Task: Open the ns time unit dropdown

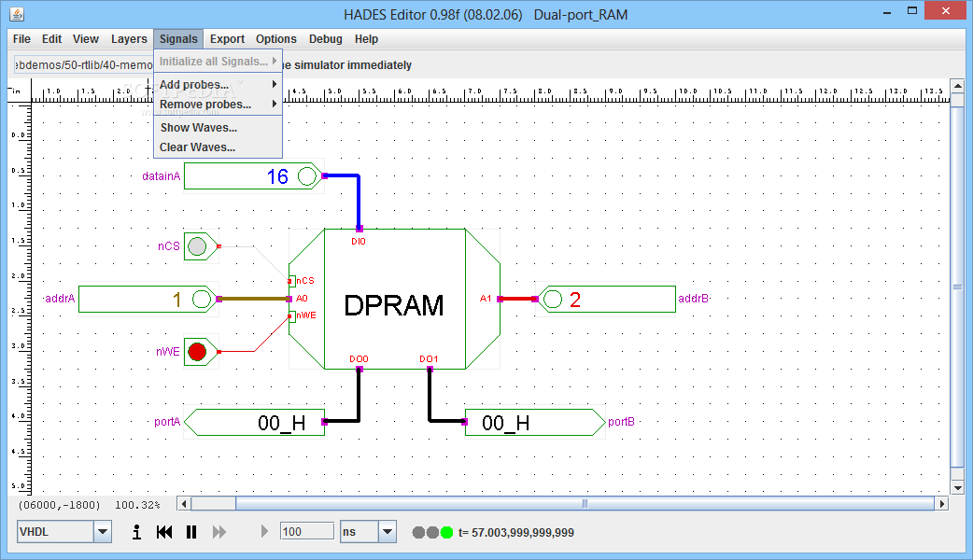Action: click(x=388, y=531)
